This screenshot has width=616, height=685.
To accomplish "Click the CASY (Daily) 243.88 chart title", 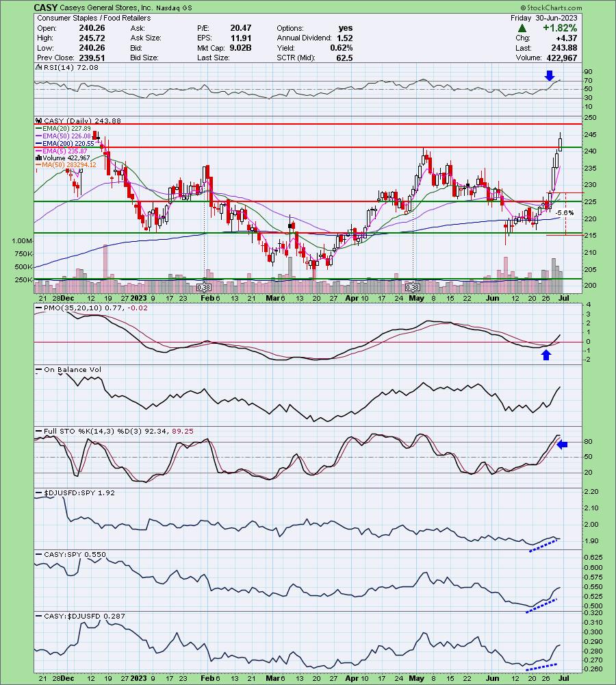I will click(81, 121).
